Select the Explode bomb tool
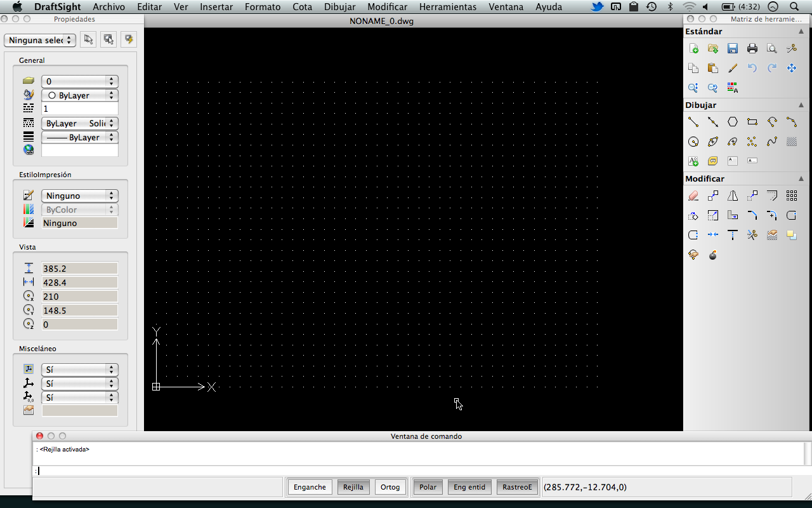 click(x=713, y=255)
